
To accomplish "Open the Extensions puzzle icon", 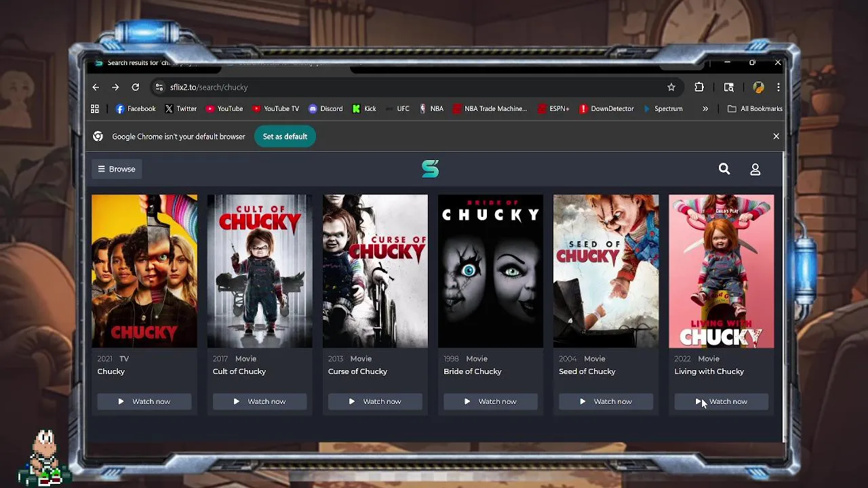I will pyautogui.click(x=699, y=87).
